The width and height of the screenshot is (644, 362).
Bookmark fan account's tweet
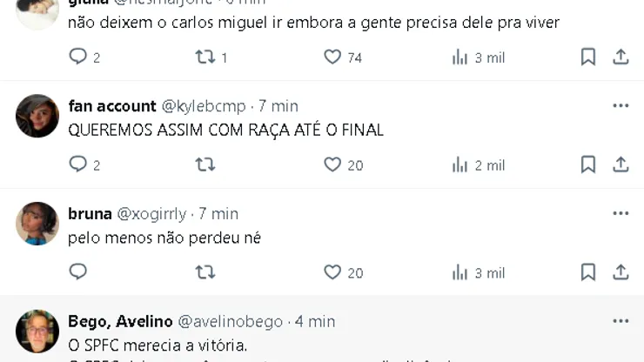click(588, 164)
